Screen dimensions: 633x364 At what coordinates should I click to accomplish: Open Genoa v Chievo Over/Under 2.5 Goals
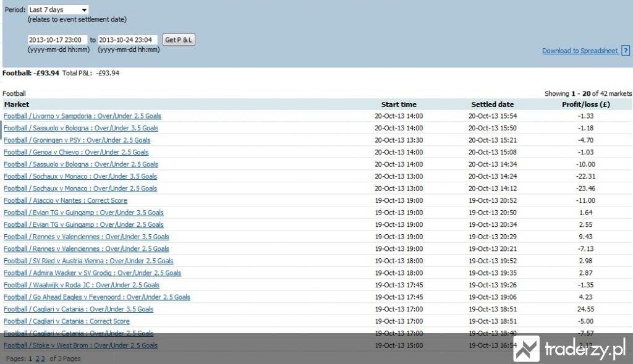pyautogui.click(x=76, y=153)
